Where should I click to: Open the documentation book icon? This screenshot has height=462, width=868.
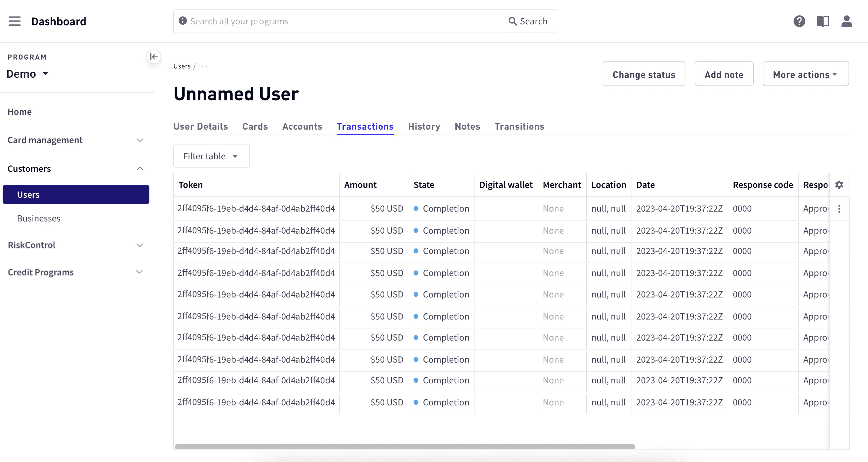pos(823,21)
